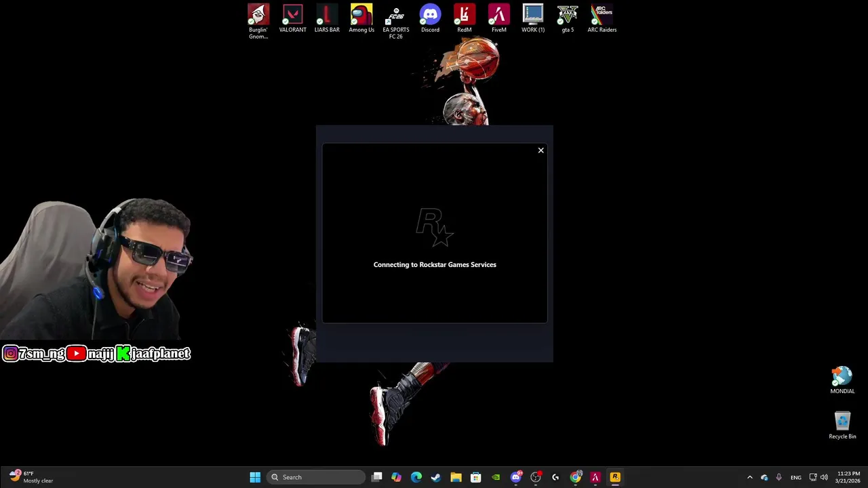
Task: Switch to FiveM in the taskbar
Action: 595,477
